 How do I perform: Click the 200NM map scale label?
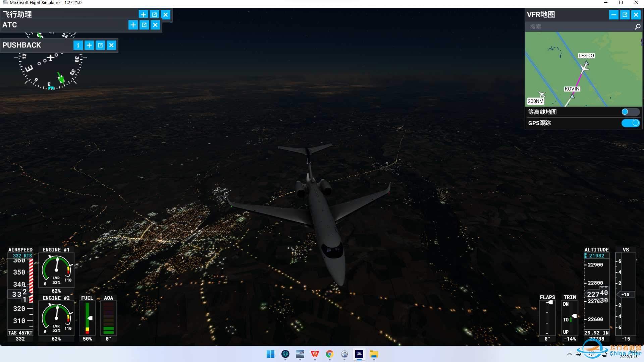pyautogui.click(x=535, y=101)
